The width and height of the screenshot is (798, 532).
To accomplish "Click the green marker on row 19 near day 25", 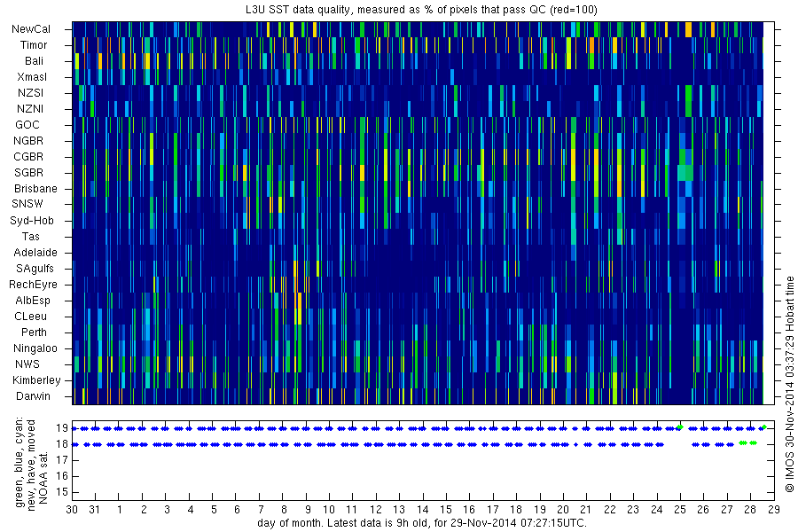I will pyautogui.click(x=680, y=427).
